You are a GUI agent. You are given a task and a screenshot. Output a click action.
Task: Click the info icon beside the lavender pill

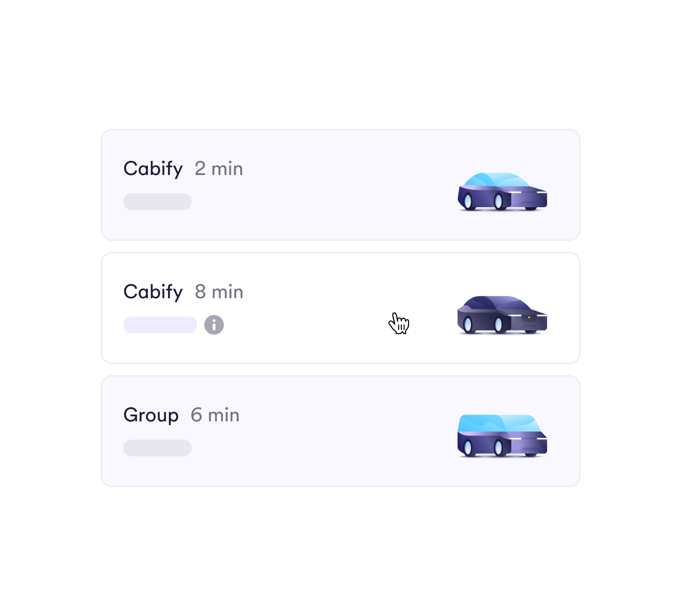(214, 325)
